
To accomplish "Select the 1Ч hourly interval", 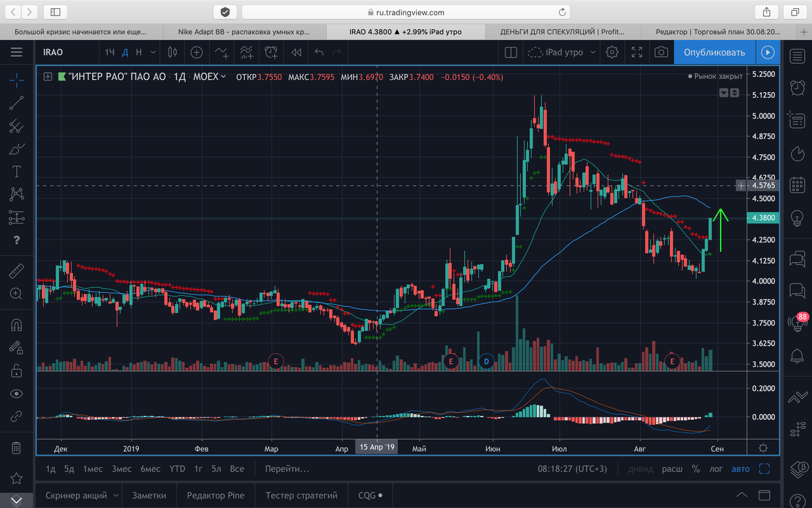I will [x=110, y=52].
